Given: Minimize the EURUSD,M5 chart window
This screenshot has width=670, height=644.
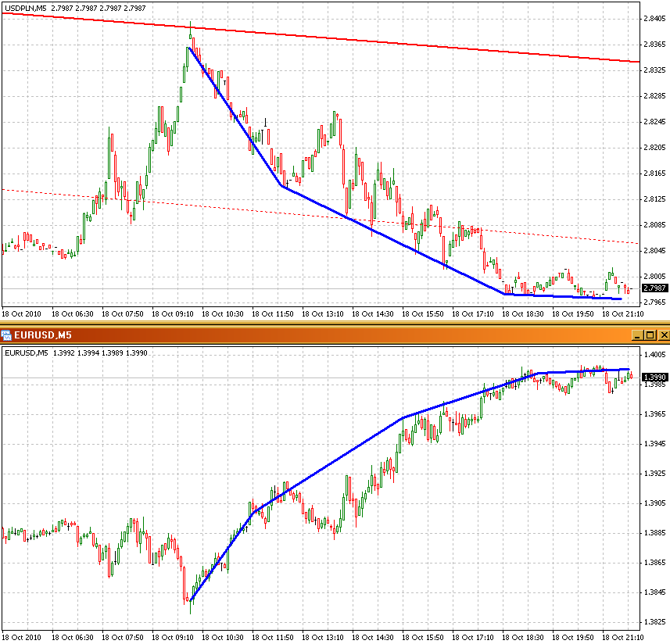Looking at the screenshot, I should (x=637, y=335).
